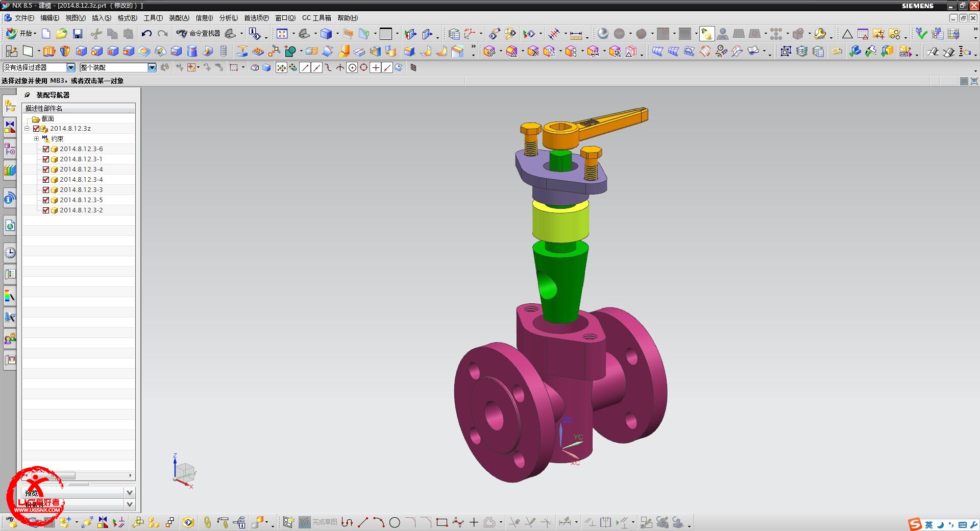Select the Revolve feature icon
Screen dimensions: 980x531
tap(65, 51)
